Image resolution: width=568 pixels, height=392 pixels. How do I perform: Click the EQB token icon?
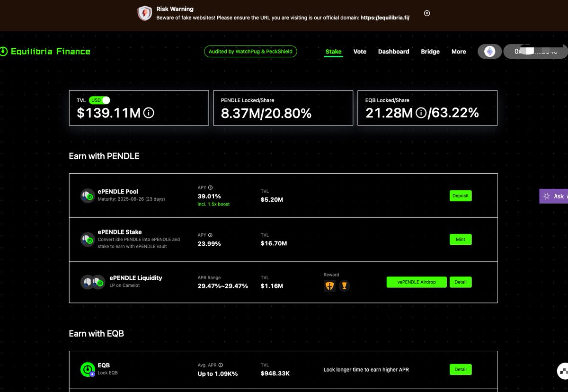pos(88,369)
